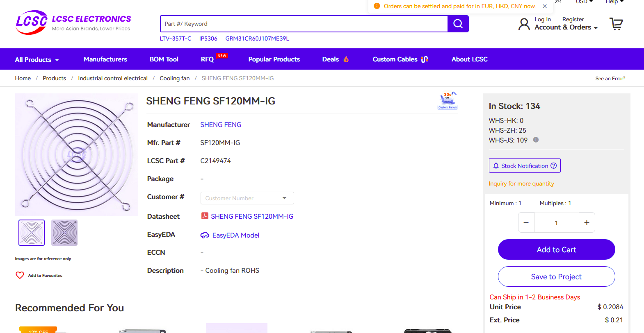Go to Home breadcrumb
This screenshot has width=644, height=333.
23,78
